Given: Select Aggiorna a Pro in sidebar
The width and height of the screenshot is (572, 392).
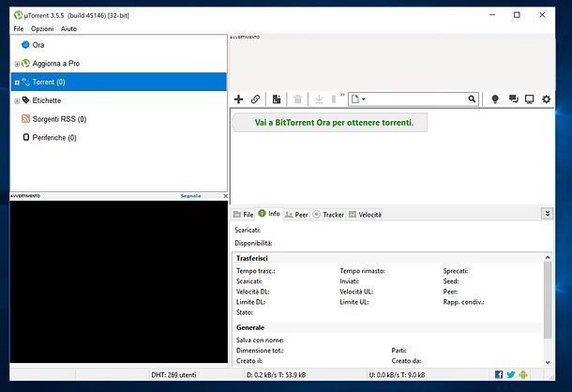Looking at the screenshot, I should coord(118,64).
